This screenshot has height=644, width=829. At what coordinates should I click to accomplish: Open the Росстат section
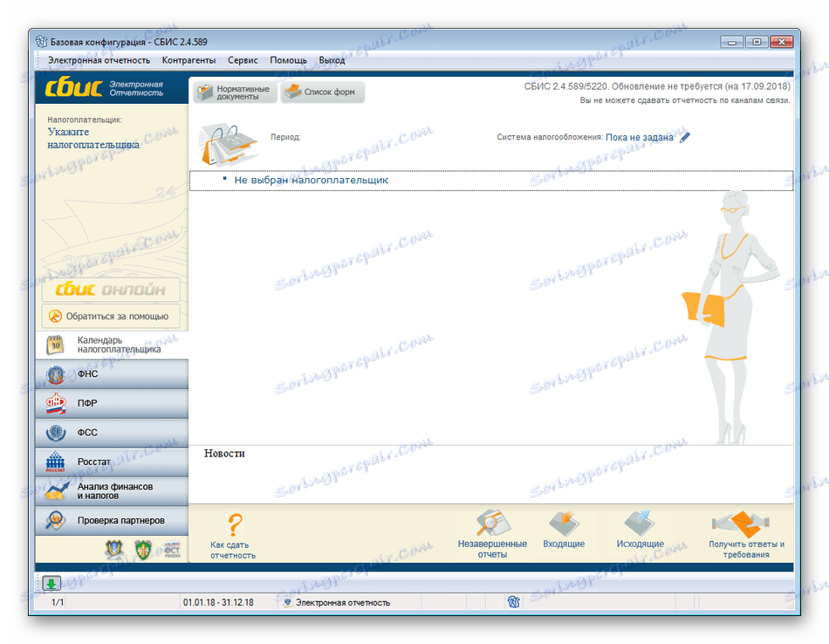click(112, 462)
